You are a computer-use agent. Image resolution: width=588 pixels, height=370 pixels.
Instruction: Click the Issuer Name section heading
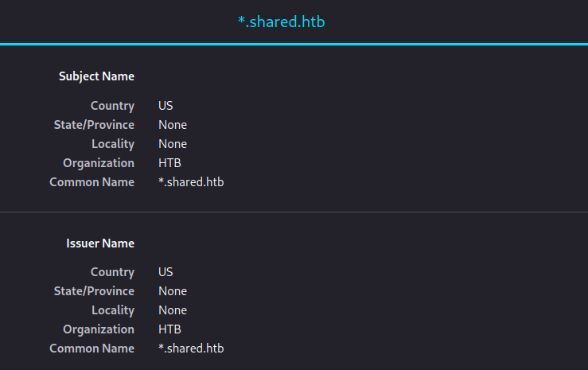click(x=100, y=243)
